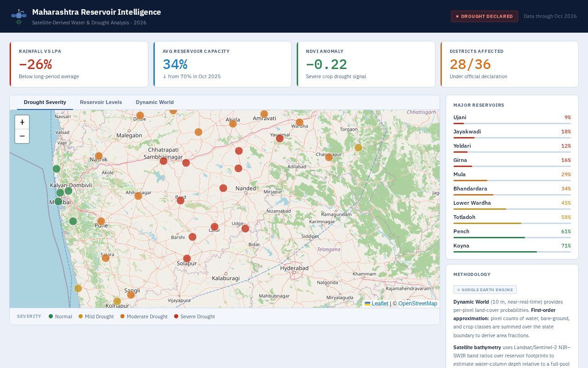The image size is (588, 368).
Task: Zoom out on the map
Action: coord(22,136)
